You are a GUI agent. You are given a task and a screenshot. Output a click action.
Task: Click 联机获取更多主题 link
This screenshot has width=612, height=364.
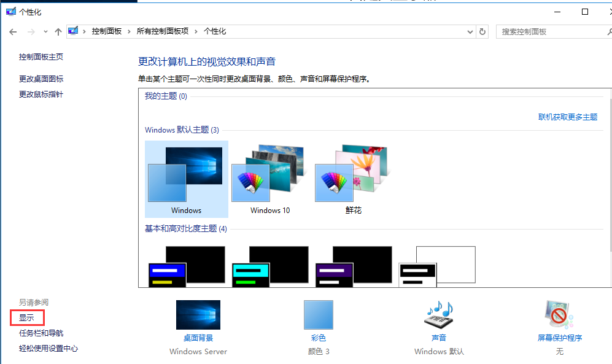pos(568,117)
